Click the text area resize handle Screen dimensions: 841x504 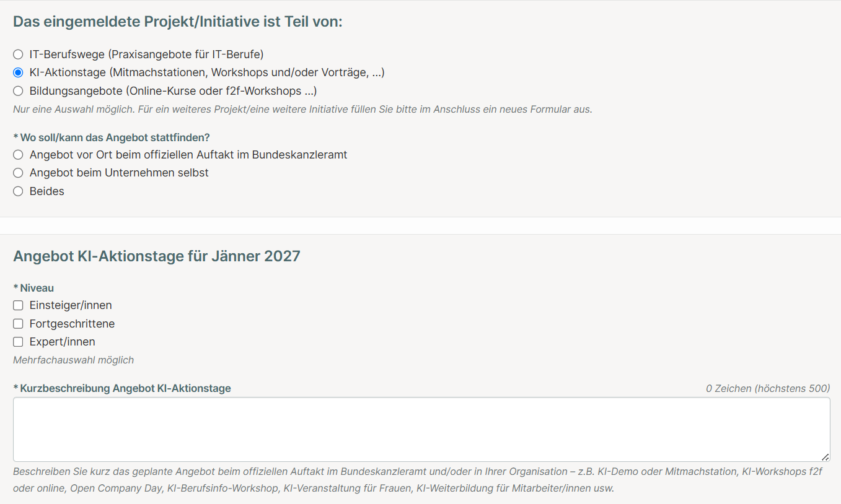click(x=825, y=457)
